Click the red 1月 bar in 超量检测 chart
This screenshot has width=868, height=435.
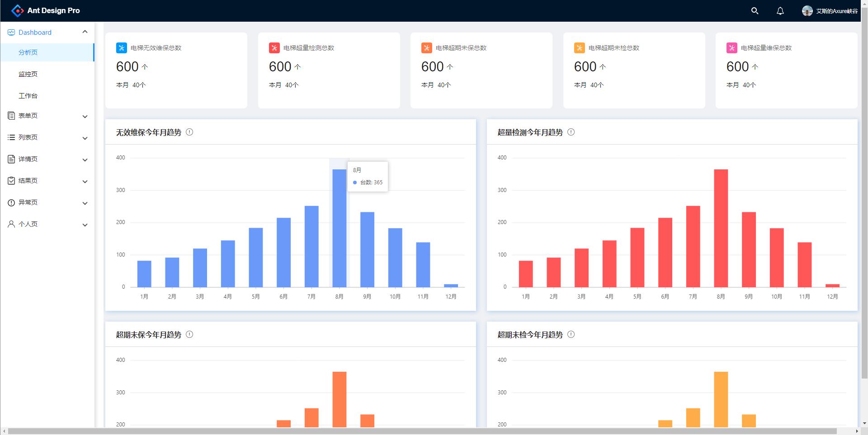[526, 274]
